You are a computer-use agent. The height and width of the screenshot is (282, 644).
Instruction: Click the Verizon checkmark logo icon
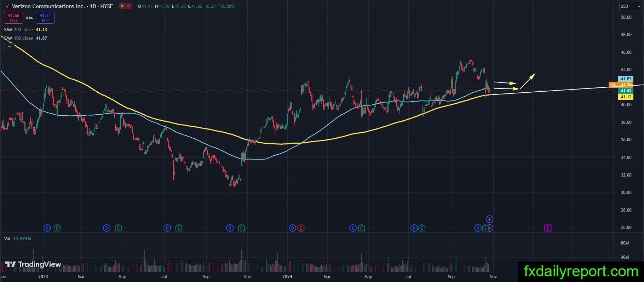click(x=7, y=6)
